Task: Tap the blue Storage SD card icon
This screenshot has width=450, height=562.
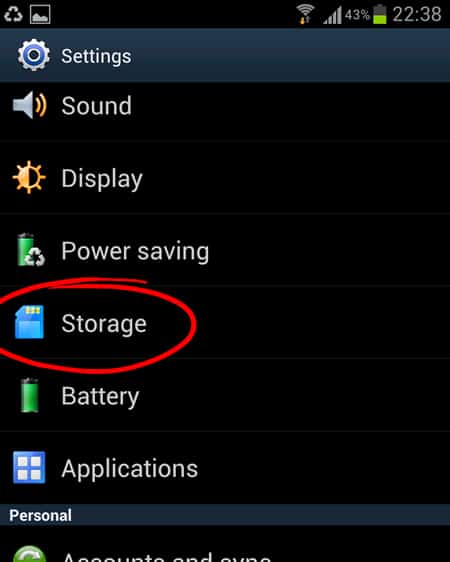Action: 29,322
